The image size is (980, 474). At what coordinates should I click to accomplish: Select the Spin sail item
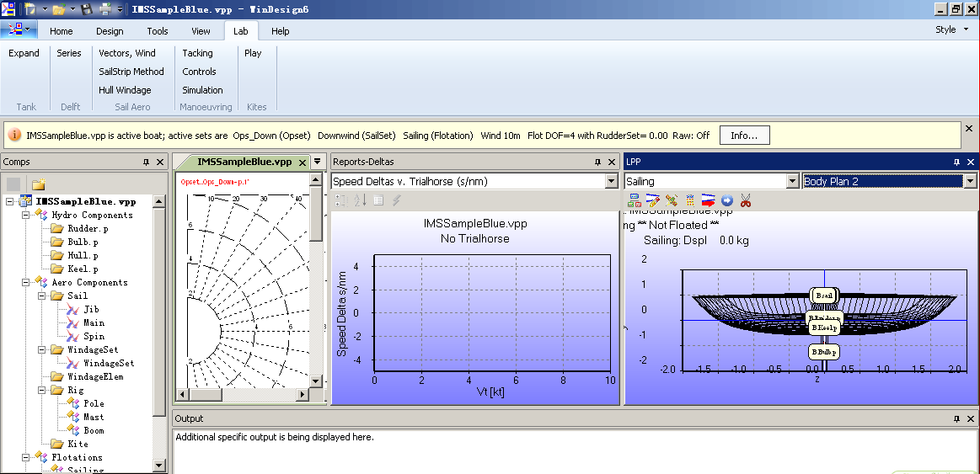click(x=94, y=336)
